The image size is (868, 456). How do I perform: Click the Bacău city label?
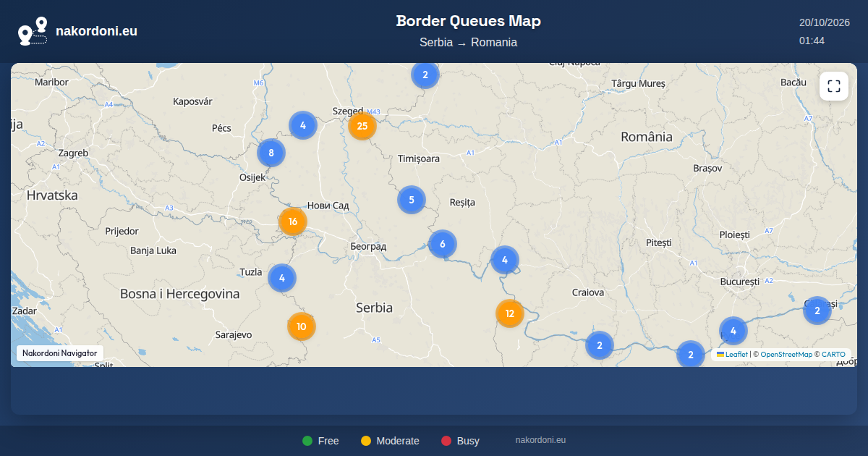pos(793,83)
